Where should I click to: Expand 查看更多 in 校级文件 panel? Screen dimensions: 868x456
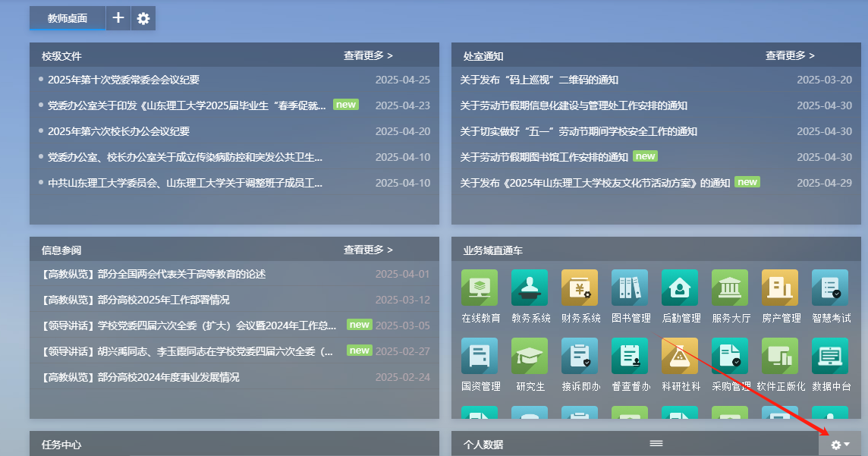coord(368,55)
